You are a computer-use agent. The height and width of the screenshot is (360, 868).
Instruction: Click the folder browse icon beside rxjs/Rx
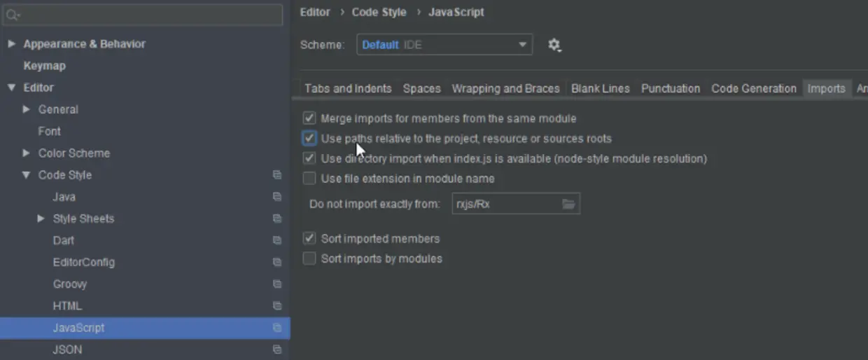(568, 204)
